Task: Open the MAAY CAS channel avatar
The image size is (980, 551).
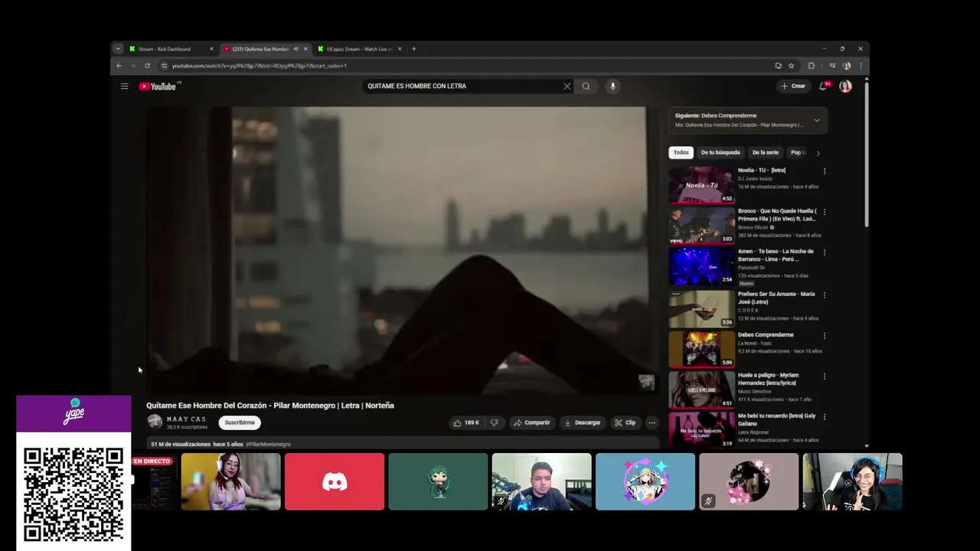Action: [155, 422]
